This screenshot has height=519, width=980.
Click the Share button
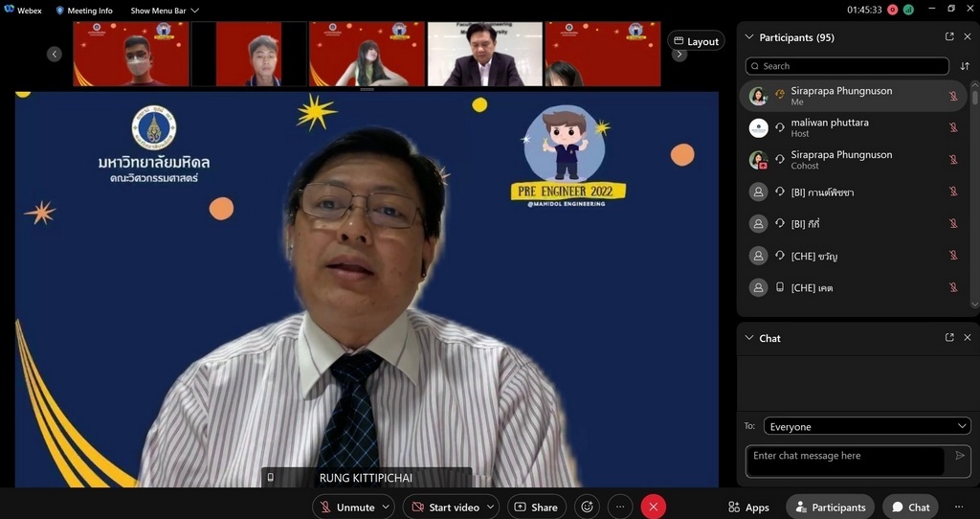[x=536, y=507]
